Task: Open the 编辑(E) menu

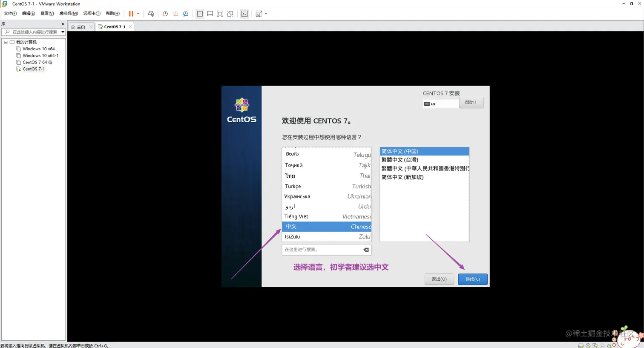Action: (x=29, y=14)
